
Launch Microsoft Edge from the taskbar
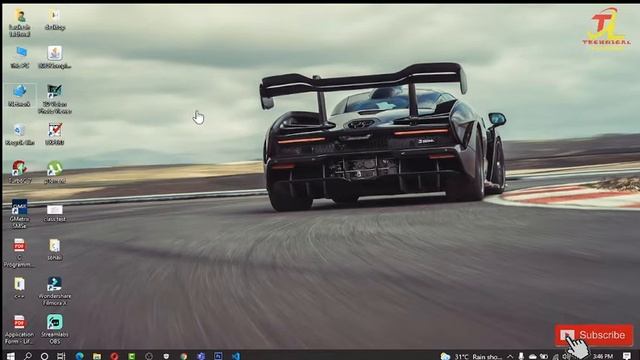(x=79, y=356)
